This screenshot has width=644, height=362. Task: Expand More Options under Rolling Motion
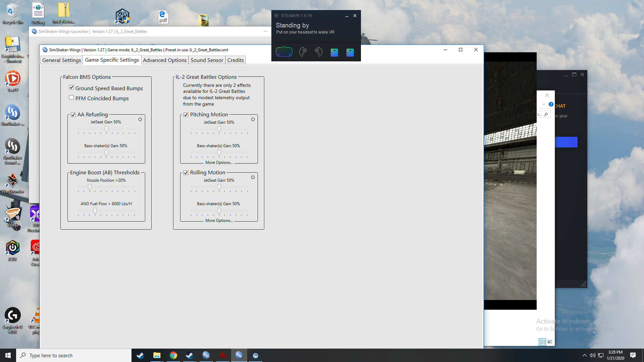point(219,221)
